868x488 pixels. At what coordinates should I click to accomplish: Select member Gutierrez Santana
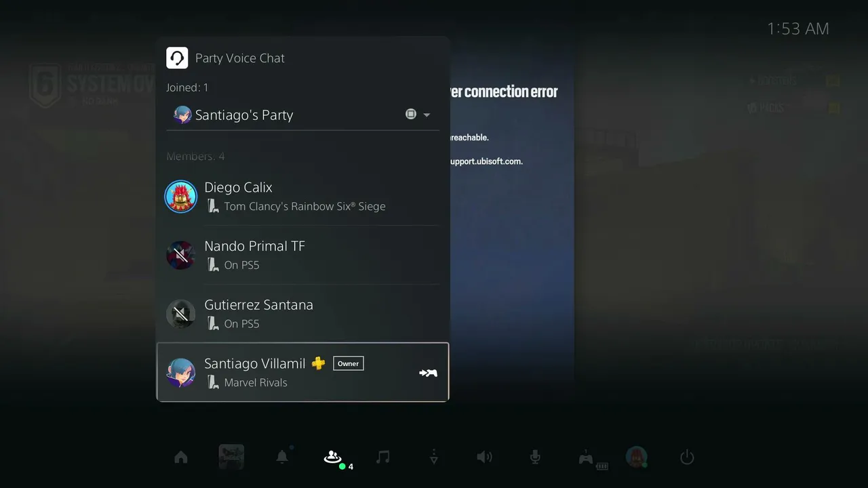[x=302, y=314]
